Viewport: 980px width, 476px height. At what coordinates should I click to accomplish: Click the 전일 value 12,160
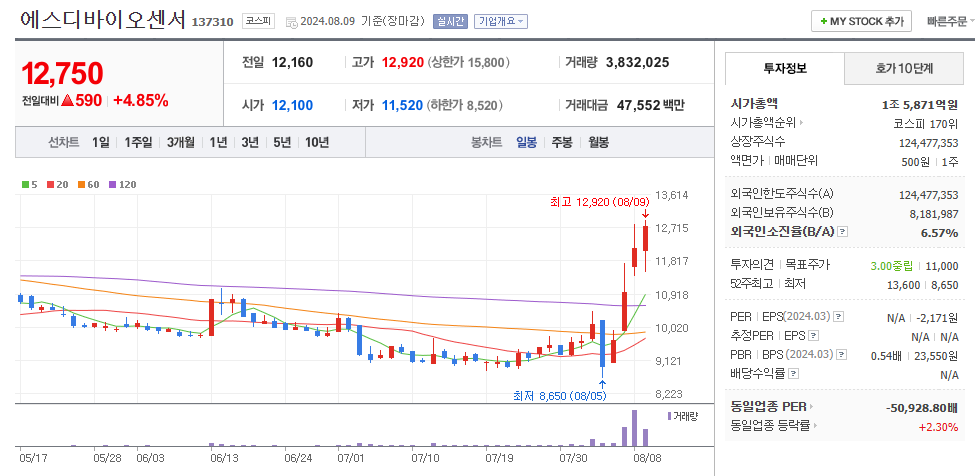tap(292, 62)
